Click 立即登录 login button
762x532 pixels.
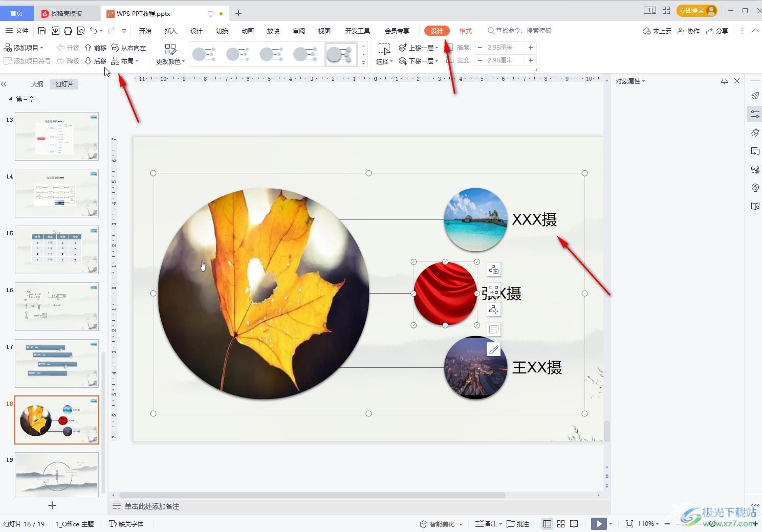(696, 10)
